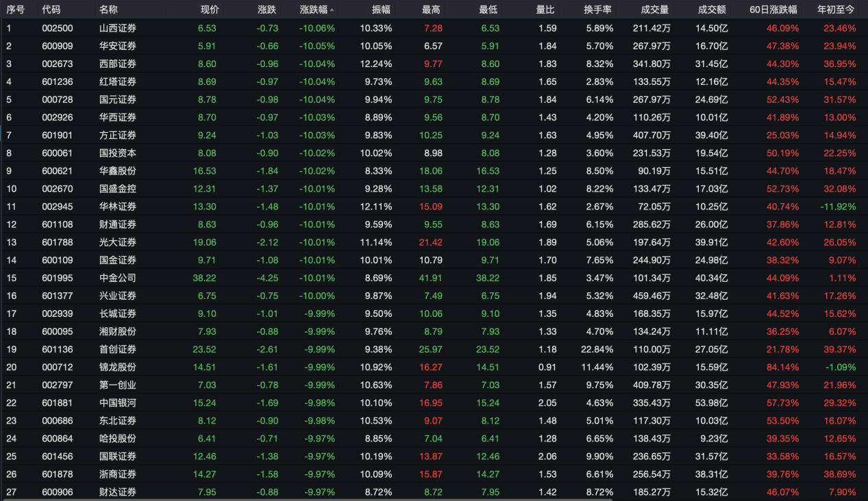Screen dimensions: 868x501
Task: Click the 60日涨跌幅 column header
Action: 774,10
